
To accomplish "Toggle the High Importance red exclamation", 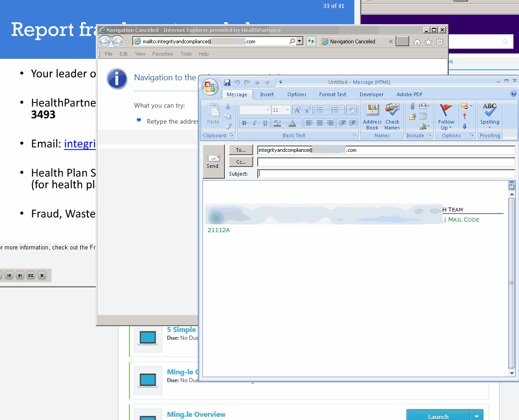I will 464,116.
